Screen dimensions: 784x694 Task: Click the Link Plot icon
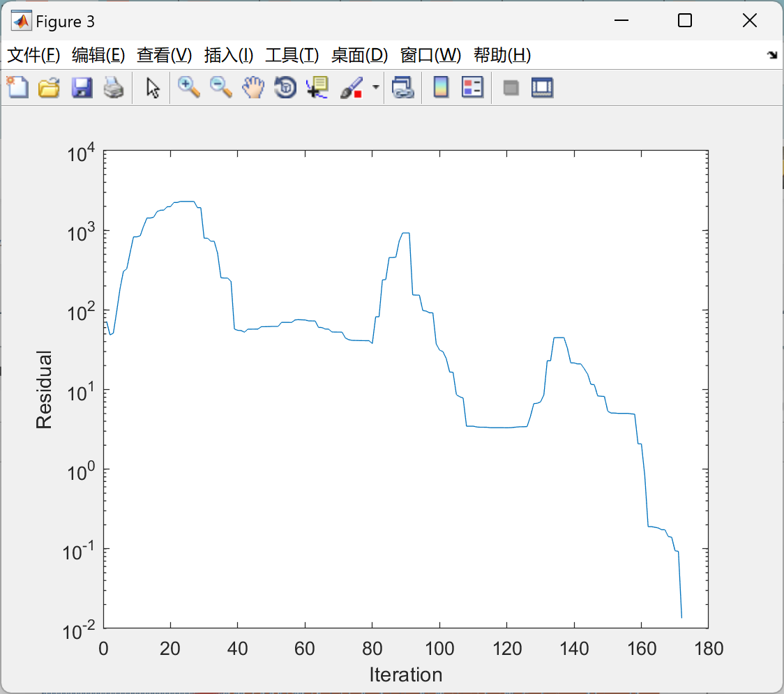pyautogui.click(x=402, y=87)
